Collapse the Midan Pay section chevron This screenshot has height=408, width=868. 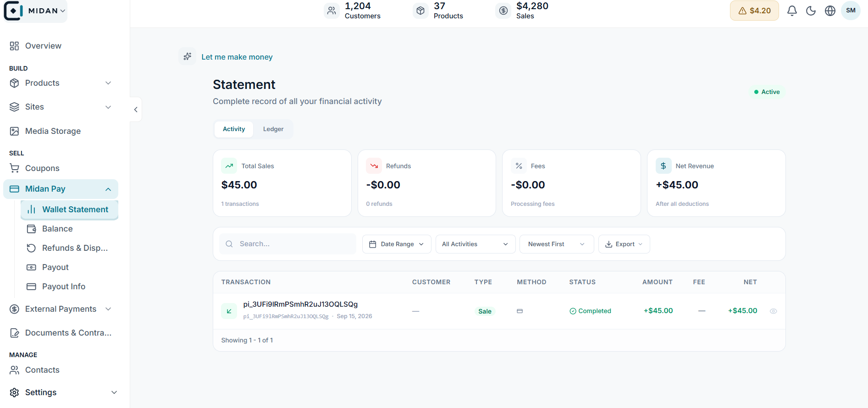(x=108, y=189)
